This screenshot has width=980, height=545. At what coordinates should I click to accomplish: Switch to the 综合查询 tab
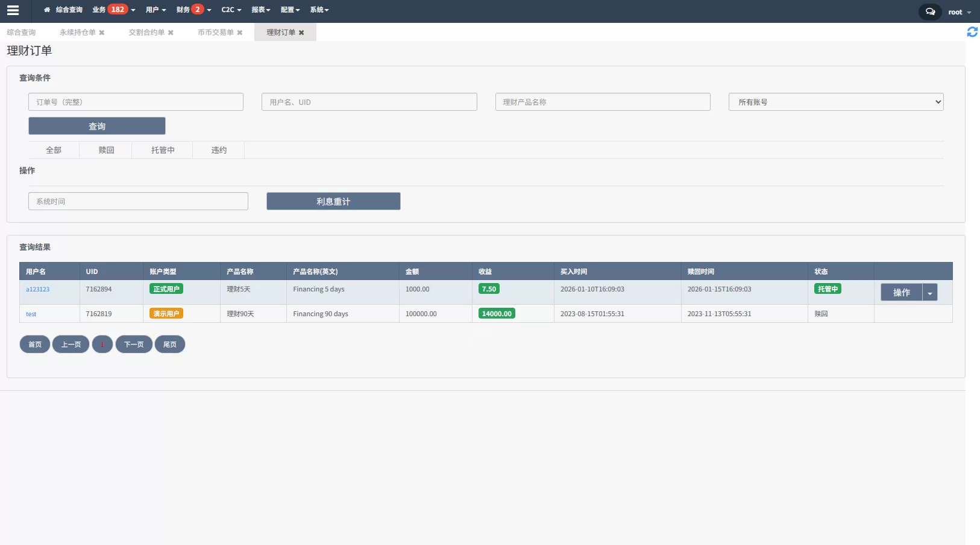(21, 33)
